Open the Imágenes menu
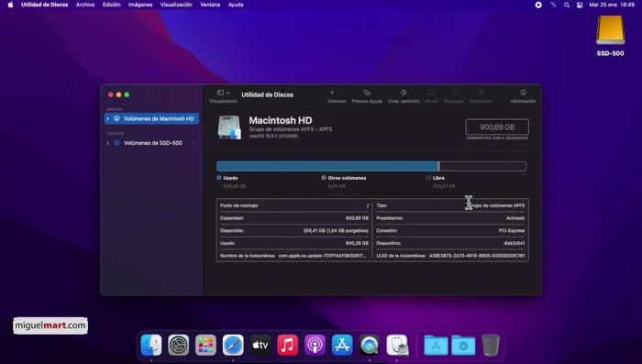 coord(140,5)
